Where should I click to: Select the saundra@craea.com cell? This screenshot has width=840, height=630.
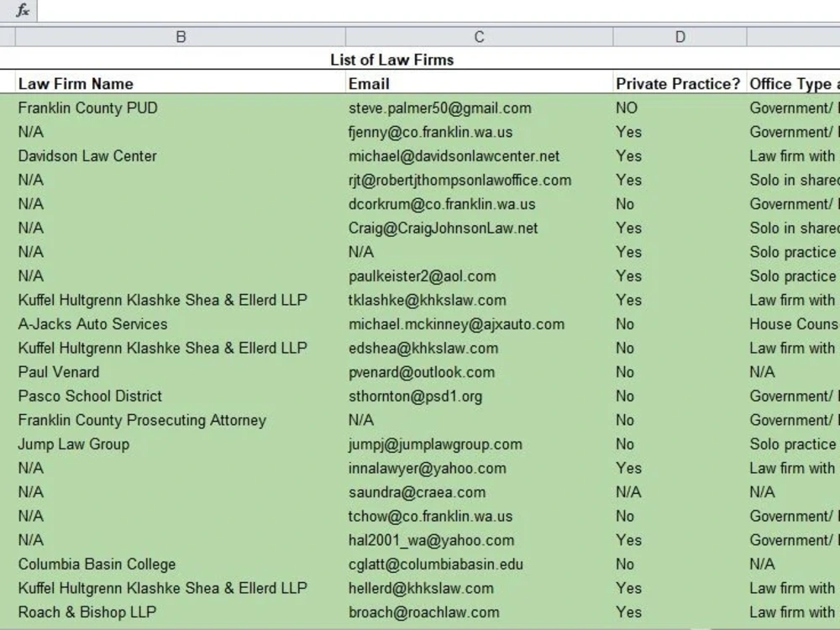point(479,491)
